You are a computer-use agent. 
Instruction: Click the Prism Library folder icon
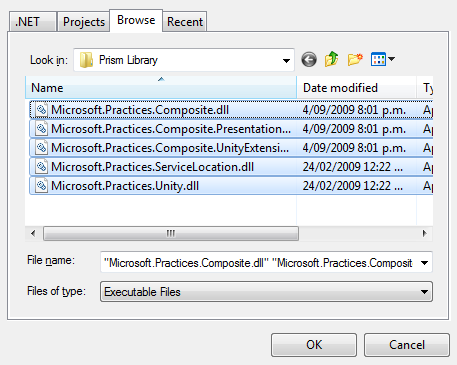(x=86, y=60)
